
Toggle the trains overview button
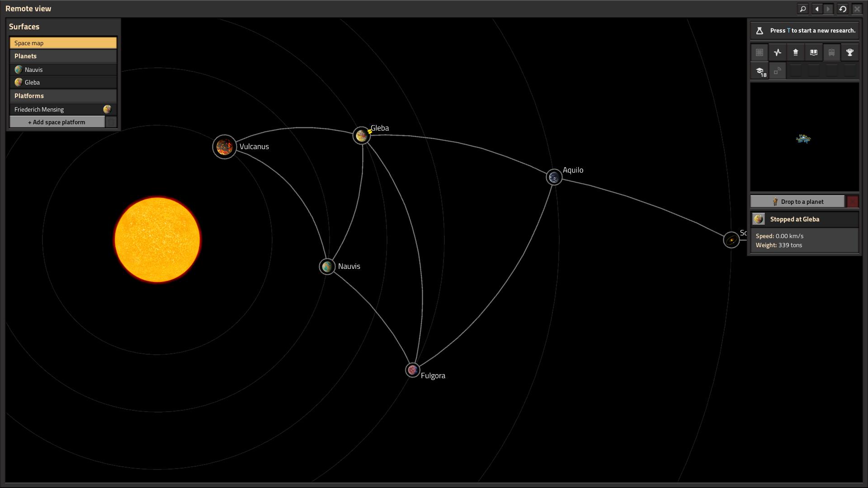[x=831, y=53]
